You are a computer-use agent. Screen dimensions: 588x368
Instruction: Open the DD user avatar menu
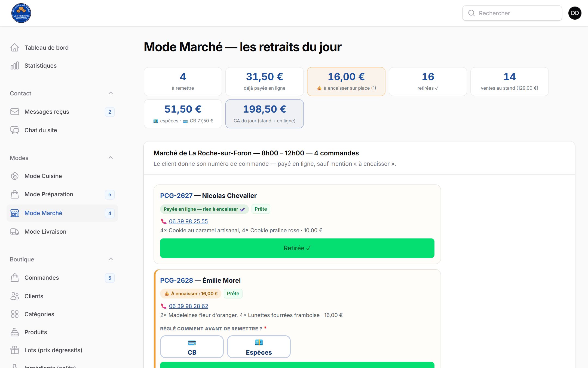click(575, 13)
